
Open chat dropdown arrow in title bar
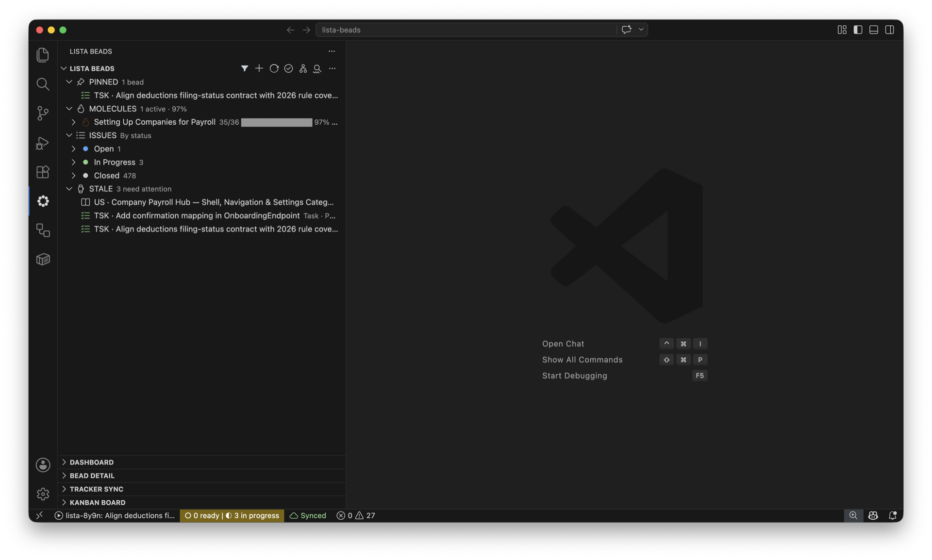click(641, 30)
